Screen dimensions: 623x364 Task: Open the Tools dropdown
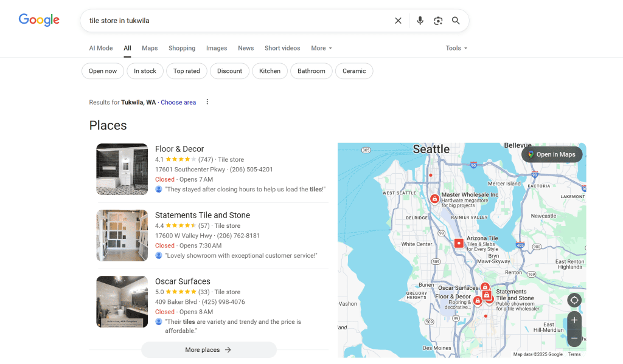click(x=456, y=48)
